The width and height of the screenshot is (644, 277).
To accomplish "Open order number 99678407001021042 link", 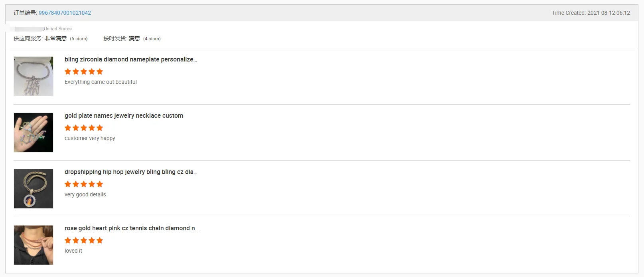I will 65,13.
